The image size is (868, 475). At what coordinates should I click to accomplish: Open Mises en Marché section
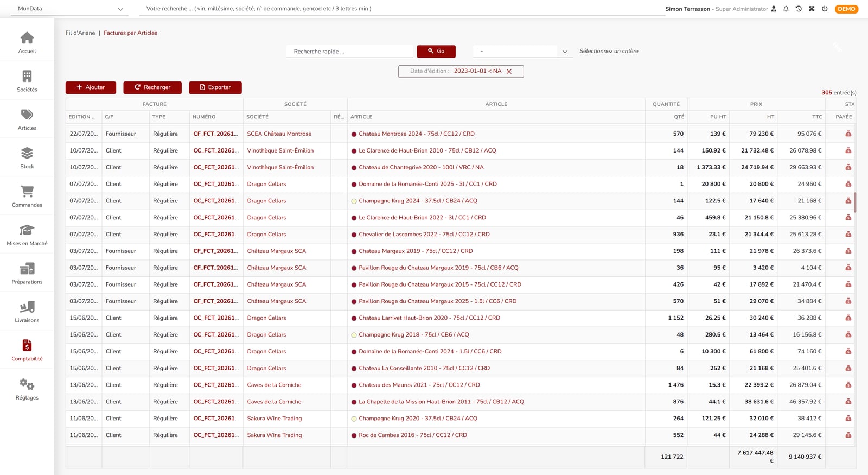[x=27, y=235]
